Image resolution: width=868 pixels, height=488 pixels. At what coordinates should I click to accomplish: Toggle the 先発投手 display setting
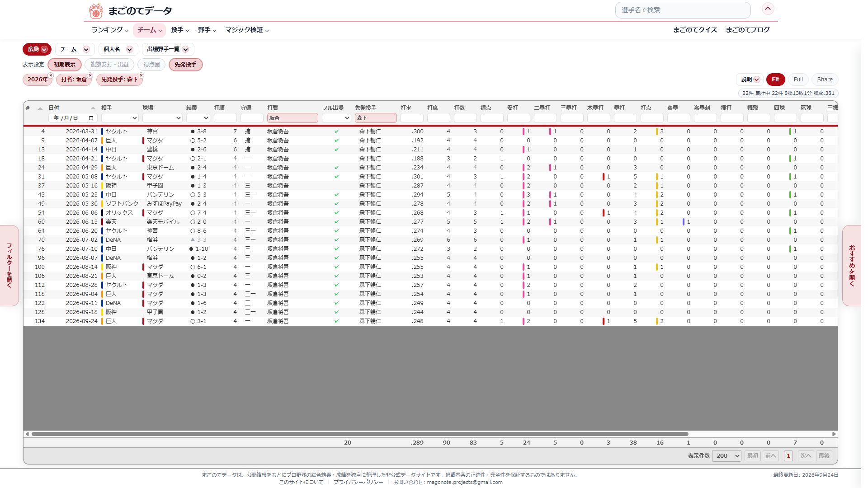185,65
